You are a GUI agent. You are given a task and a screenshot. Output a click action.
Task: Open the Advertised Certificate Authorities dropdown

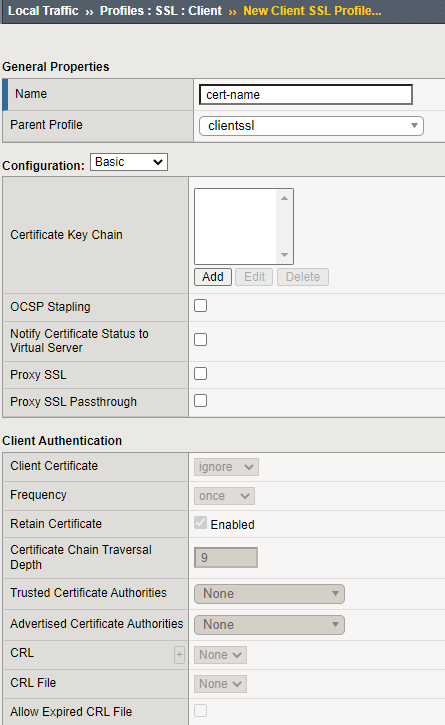(x=269, y=625)
